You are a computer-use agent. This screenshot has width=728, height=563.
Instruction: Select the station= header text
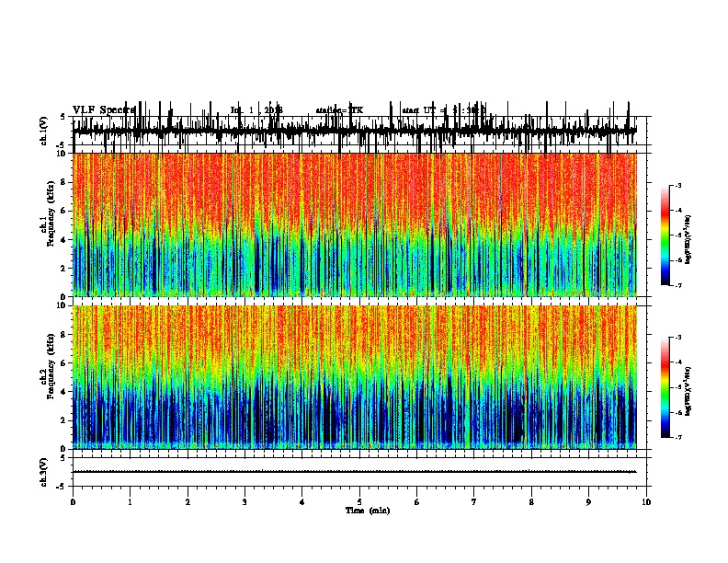[339, 110]
